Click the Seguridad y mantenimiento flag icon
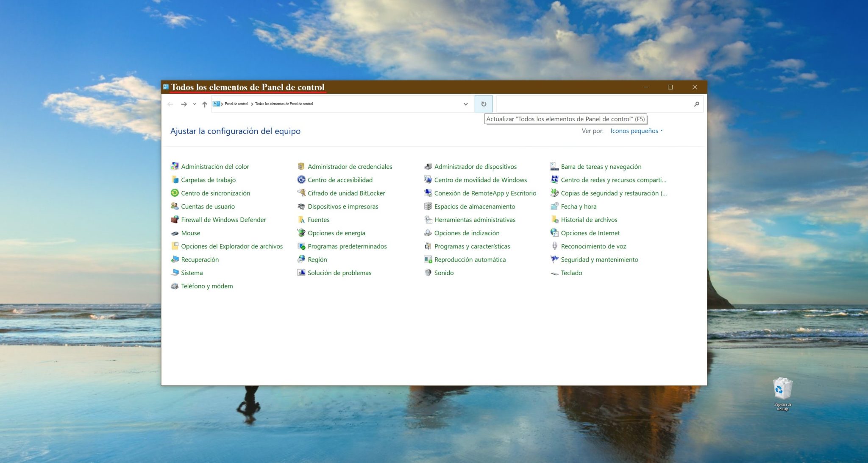This screenshot has width=868, height=463. coord(554,259)
